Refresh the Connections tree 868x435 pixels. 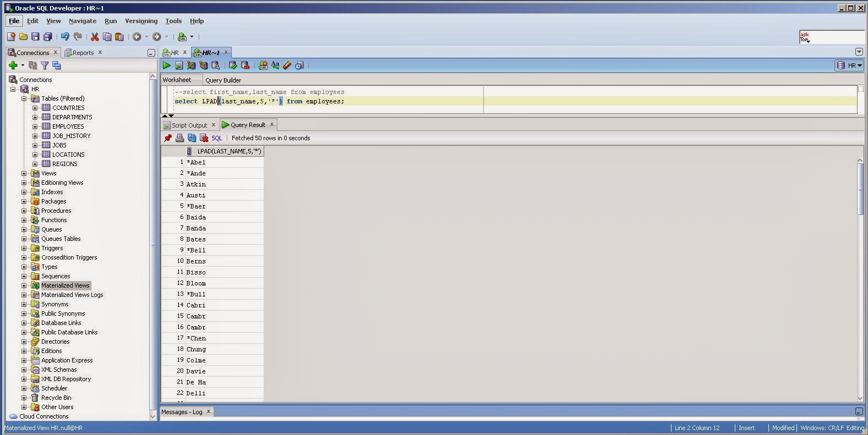click(x=33, y=65)
